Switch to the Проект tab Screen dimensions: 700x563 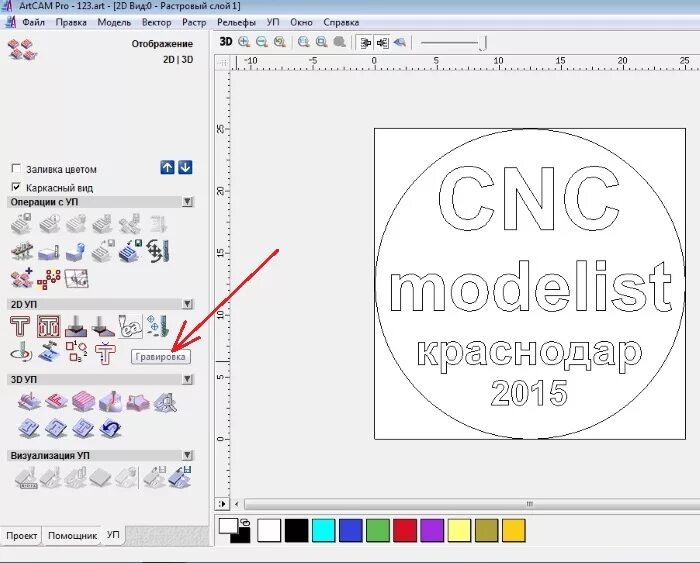point(21,535)
